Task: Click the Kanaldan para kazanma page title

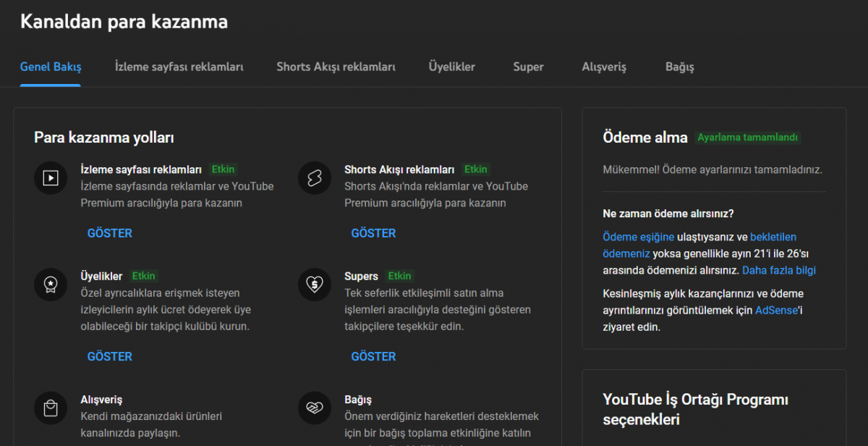Action: [124, 22]
